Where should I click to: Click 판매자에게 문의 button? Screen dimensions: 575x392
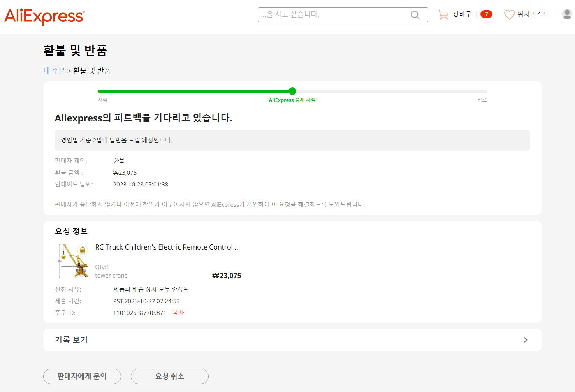coord(82,376)
